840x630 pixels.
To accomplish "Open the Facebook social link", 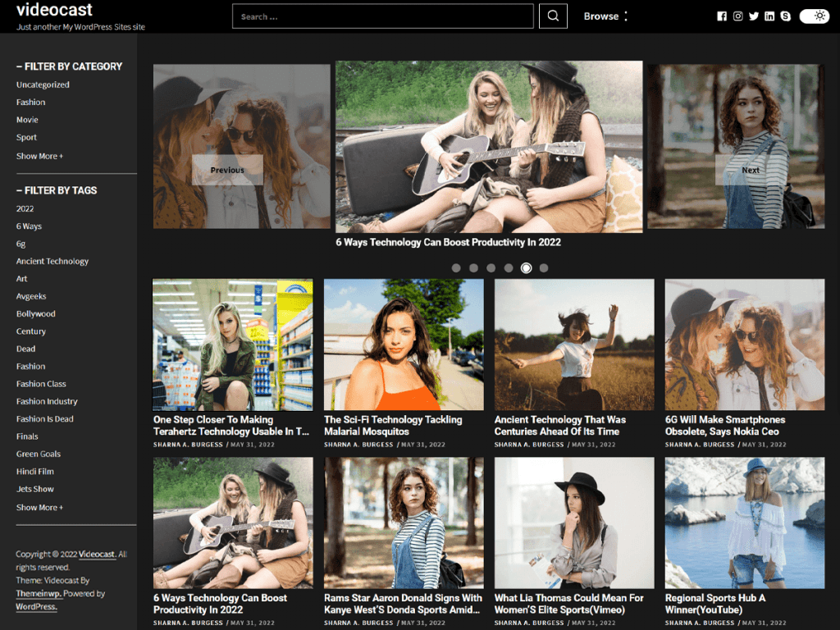I will coord(722,16).
